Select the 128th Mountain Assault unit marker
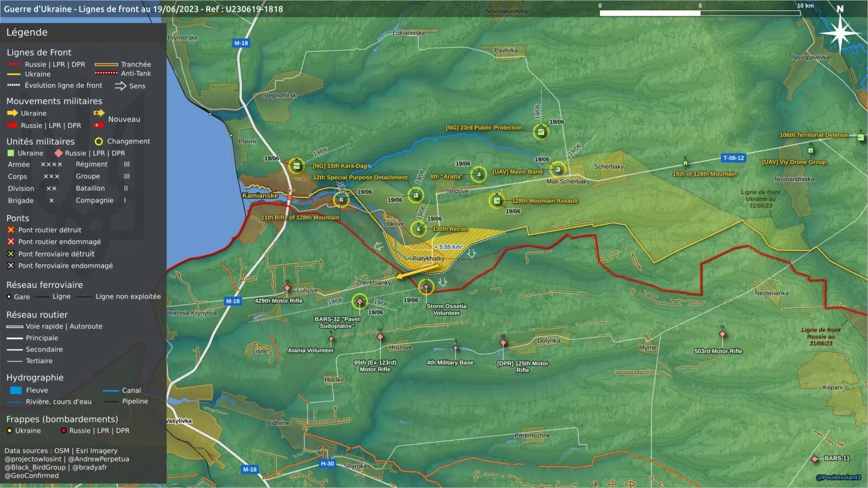Image resolution: width=868 pixels, height=488 pixels. pos(496,201)
